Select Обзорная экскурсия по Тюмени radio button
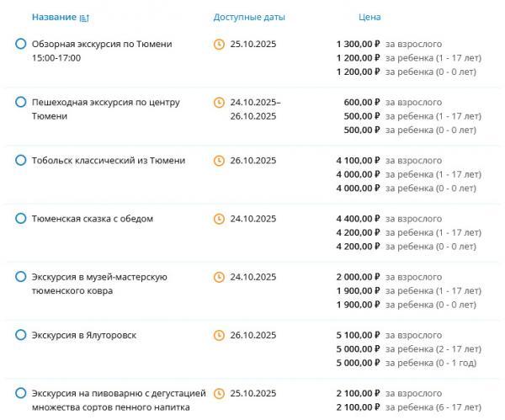Image resolution: width=505 pixels, height=420 pixels. [x=21, y=44]
